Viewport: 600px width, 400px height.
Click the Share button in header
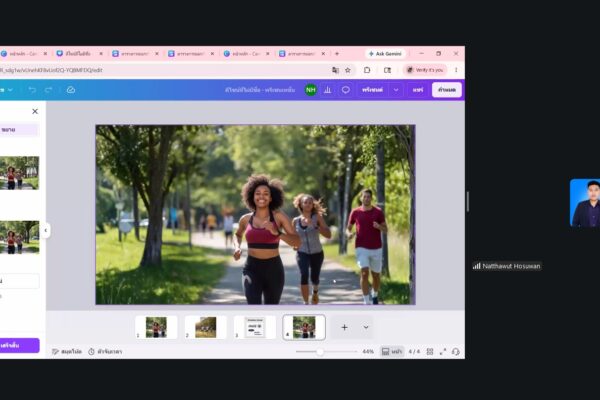pyautogui.click(x=418, y=90)
